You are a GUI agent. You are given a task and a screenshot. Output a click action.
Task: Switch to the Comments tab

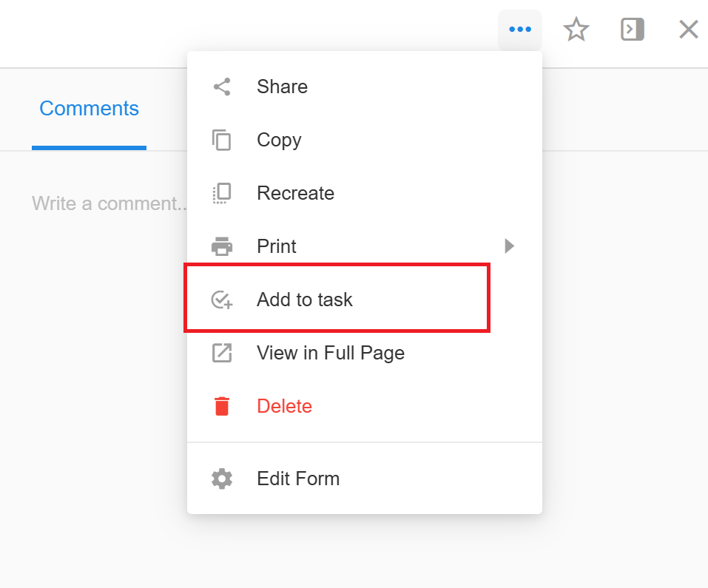89,109
